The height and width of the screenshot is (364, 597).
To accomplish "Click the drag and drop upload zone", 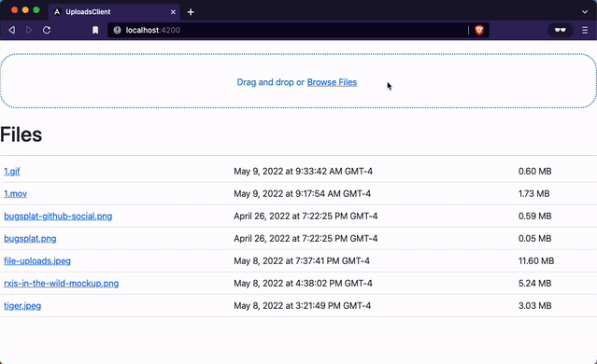I will click(299, 80).
